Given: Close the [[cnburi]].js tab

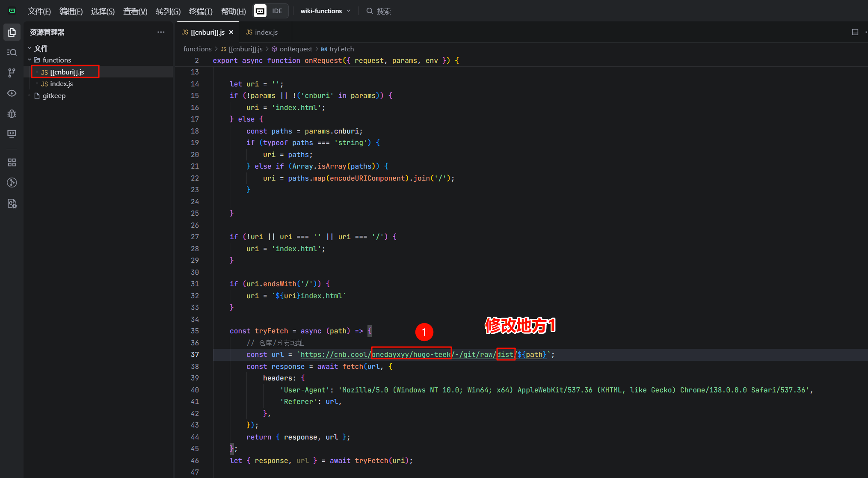Looking at the screenshot, I should pos(231,33).
